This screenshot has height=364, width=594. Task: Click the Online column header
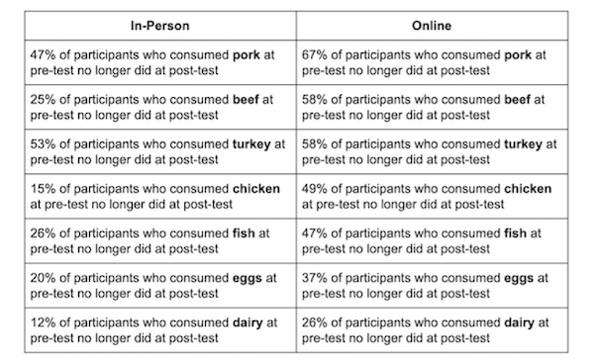click(x=432, y=26)
